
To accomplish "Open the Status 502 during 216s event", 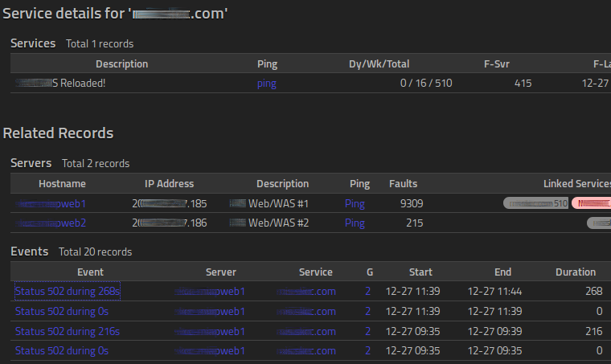I will tap(68, 331).
